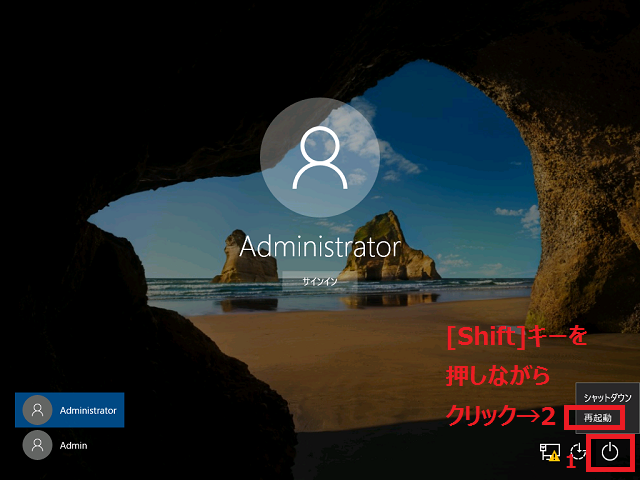Click the large Administrator profile picture
Viewport: 640px width, 480px height.
point(320,157)
